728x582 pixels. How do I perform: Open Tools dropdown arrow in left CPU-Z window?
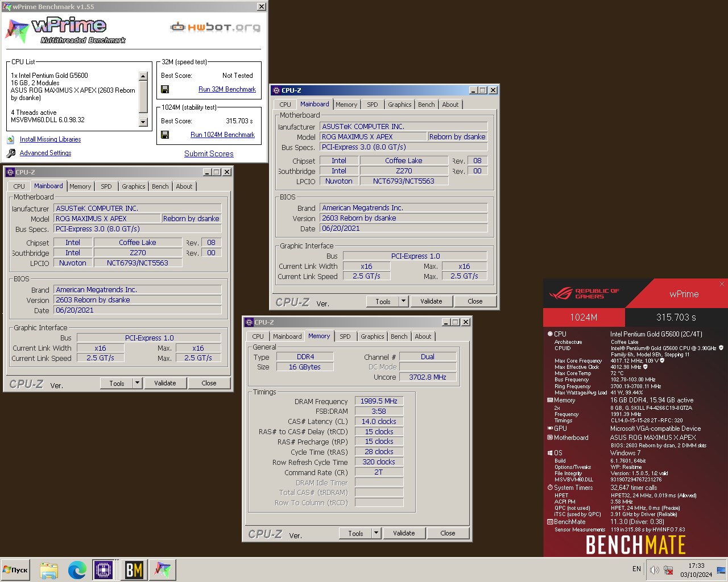pos(137,383)
